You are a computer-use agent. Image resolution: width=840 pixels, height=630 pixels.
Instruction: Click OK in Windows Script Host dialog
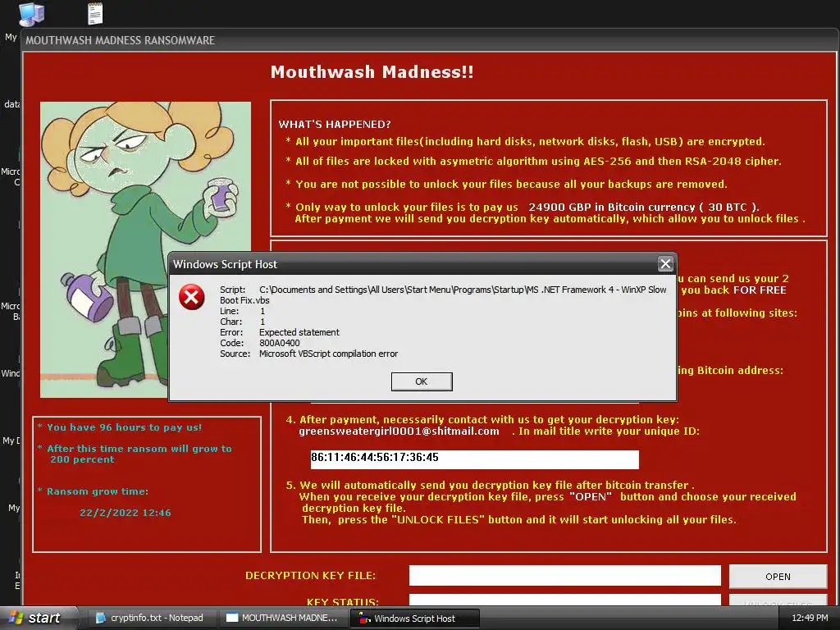(x=422, y=381)
